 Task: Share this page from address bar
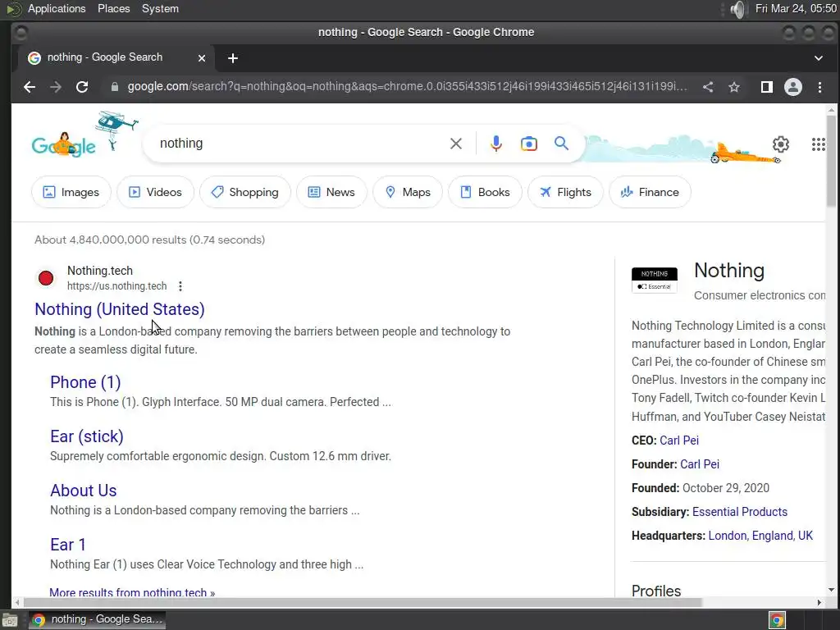(x=708, y=87)
